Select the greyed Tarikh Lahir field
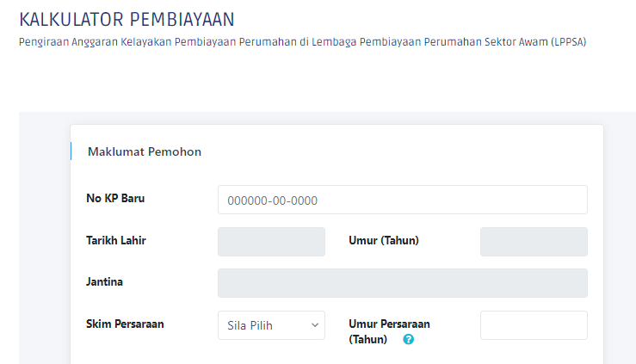636x364 pixels. (271, 242)
